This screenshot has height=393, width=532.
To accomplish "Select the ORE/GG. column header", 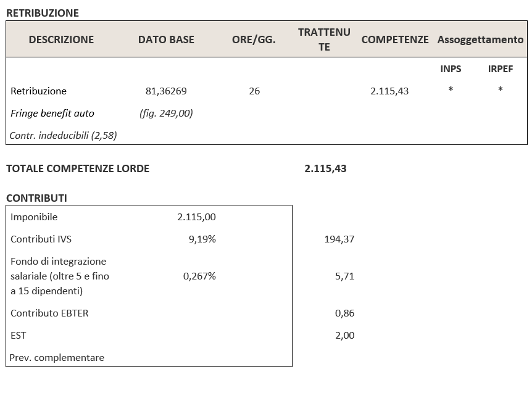I will tap(254, 39).
